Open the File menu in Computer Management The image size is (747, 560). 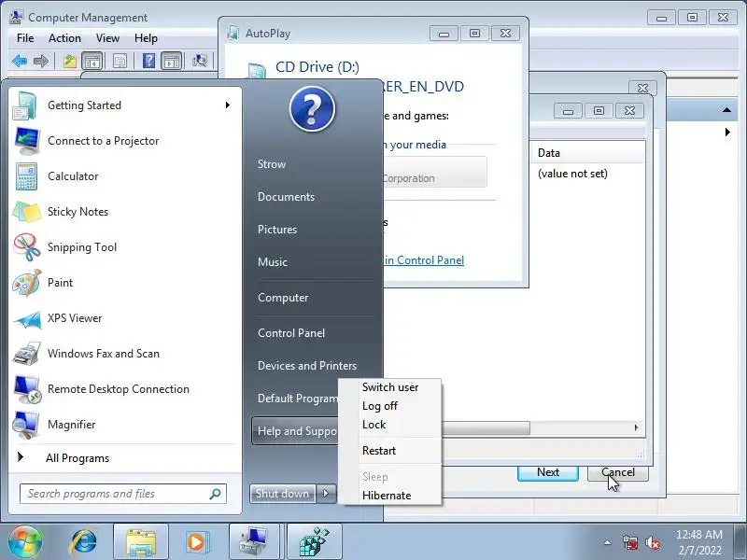25,38
